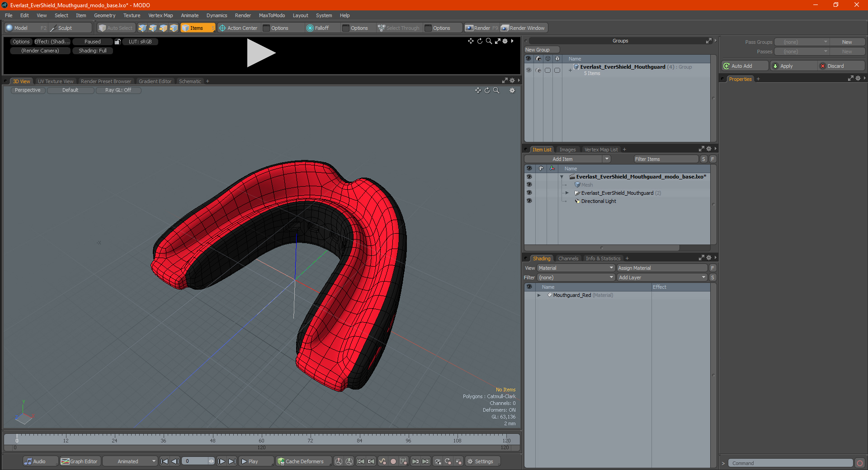Open the MaxToModo menu
The width and height of the screenshot is (868, 470).
point(272,15)
